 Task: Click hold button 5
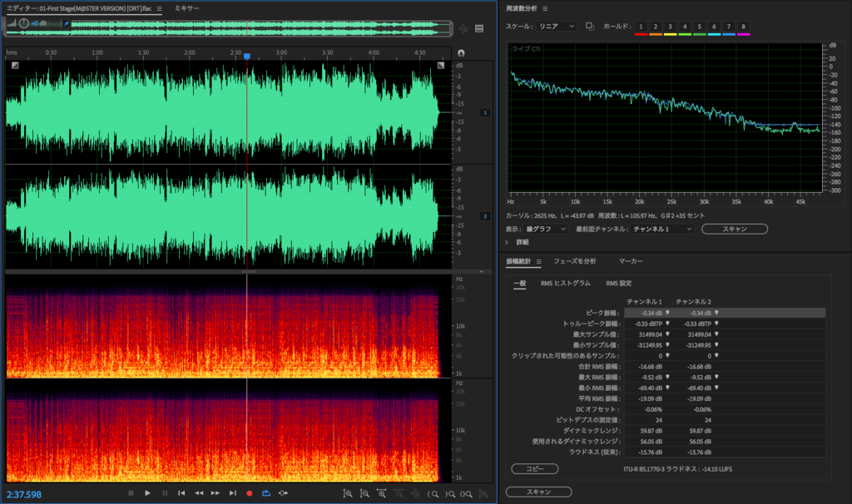[699, 27]
